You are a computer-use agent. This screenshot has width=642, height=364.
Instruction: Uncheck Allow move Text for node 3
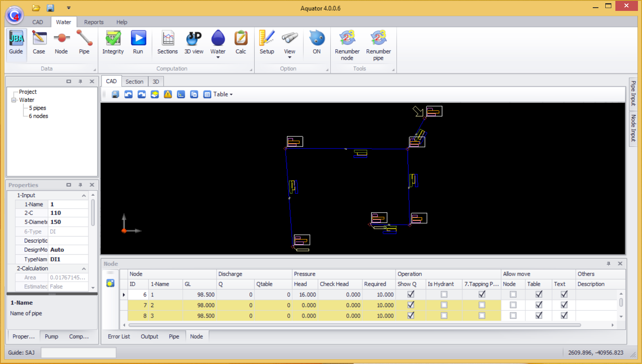point(564,315)
